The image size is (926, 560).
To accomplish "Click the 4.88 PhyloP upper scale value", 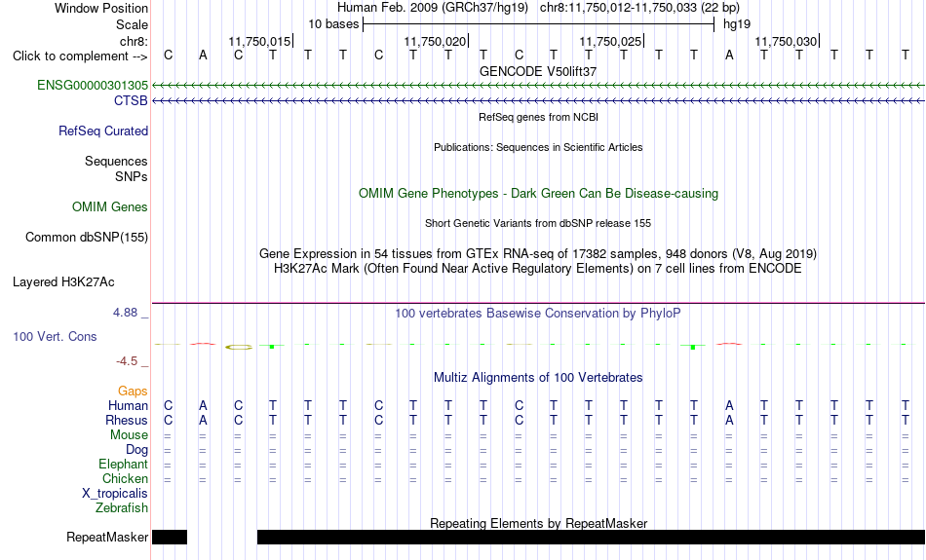I will point(125,313).
